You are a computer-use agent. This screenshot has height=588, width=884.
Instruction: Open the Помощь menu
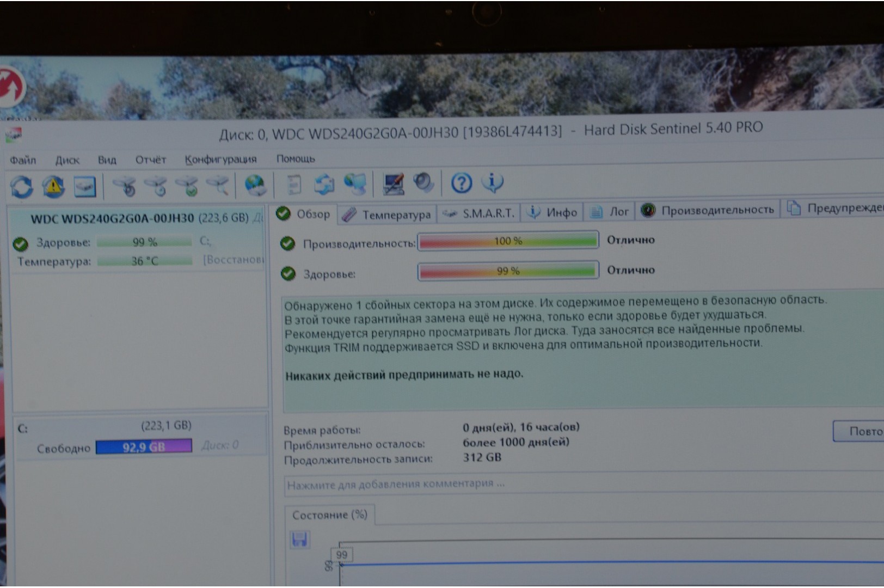295,158
